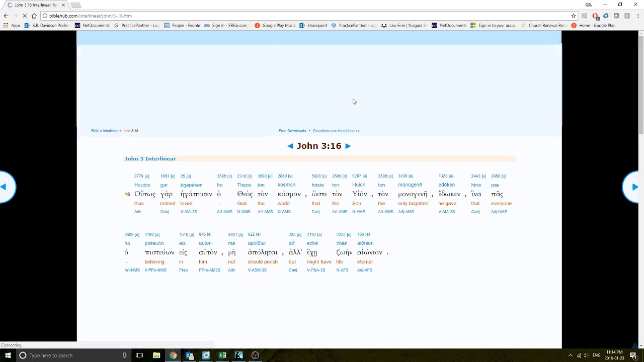Click the parsing code Adj-AFS
Viewport: 644px width, 362px height.
(x=365, y=270)
